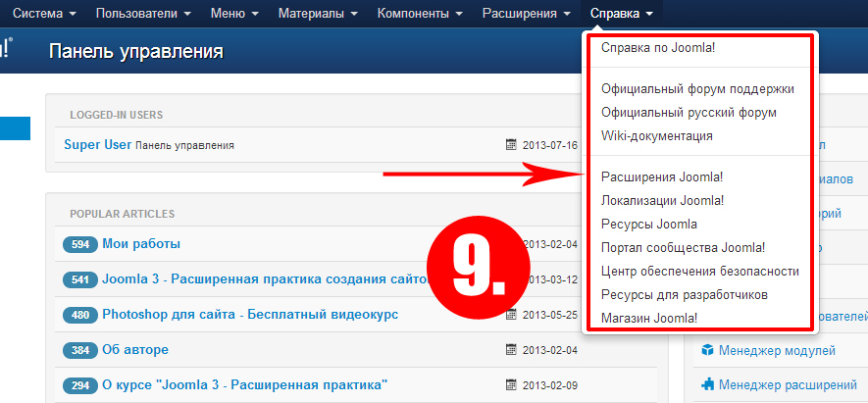
Task: Click the 480 hits badge
Action: 79,315
